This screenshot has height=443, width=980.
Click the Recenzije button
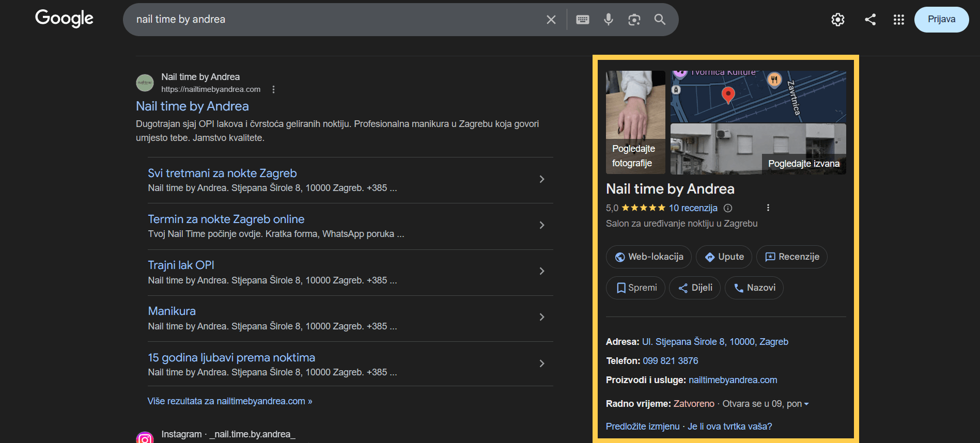click(792, 257)
